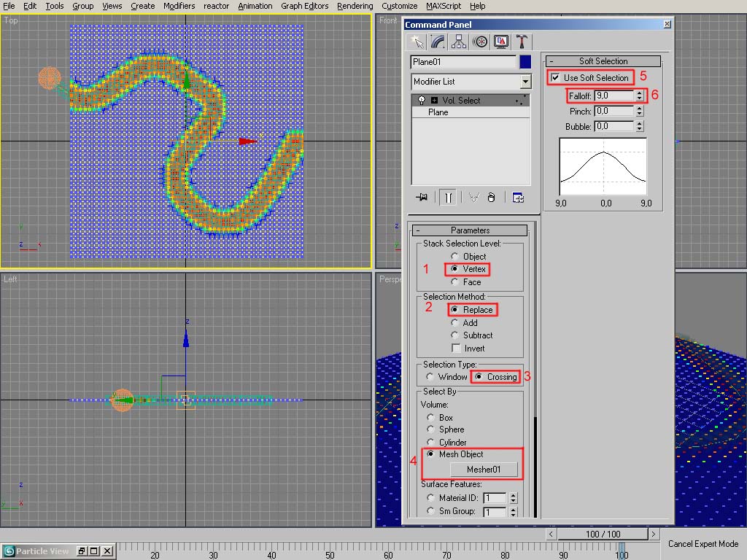Collapse the Parameters rollout
The image size is (747, 560).
tap(470, 230)
